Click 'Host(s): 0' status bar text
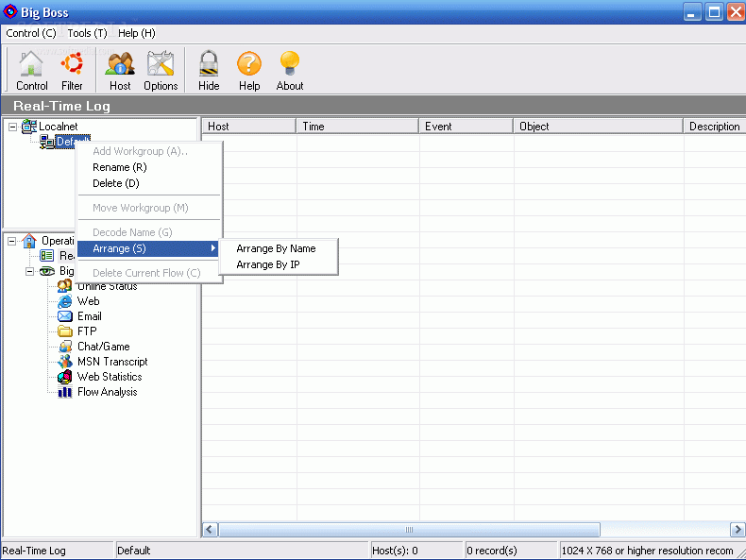 tap(395, 551)
